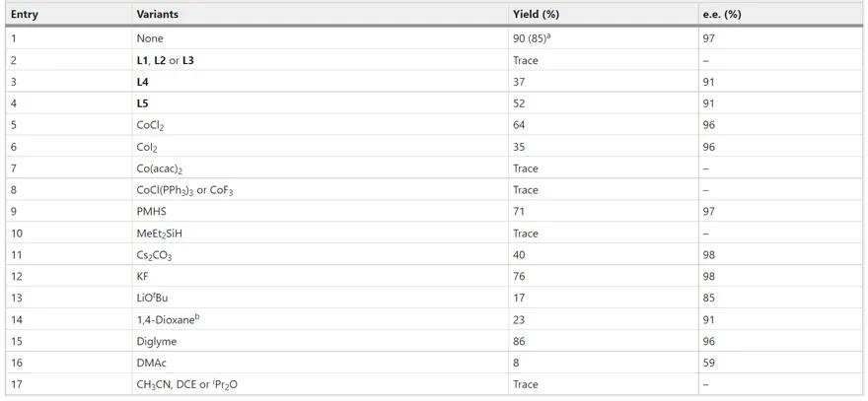This screenshot has height=401, width=868.
Task: Click the MeEt2SiH variant cell
Action: 158,234
